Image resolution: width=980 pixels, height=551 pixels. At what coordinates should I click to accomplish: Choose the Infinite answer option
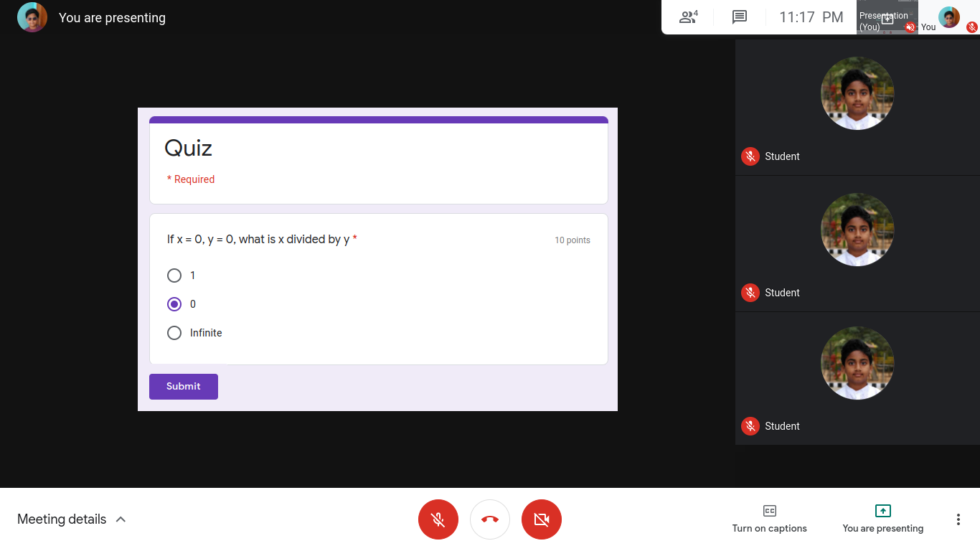click(174, 333)
